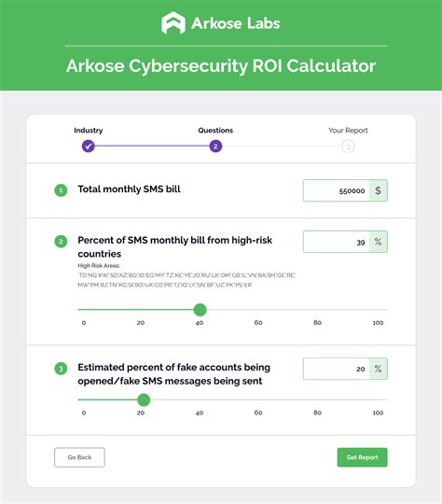442x504 pixels.
Task: Click the Industry step checkmark circle
Action: coord(88,147)
